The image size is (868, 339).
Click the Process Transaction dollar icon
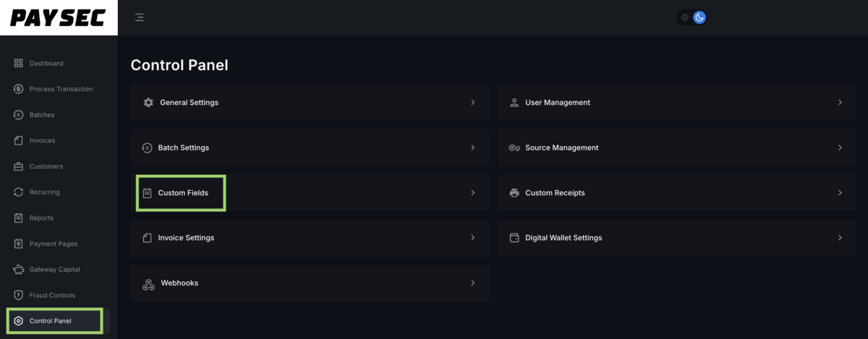[19, 89]
